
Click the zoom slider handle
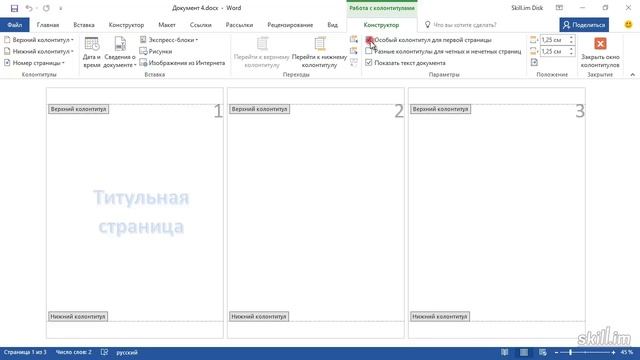(x=571, y=352)
